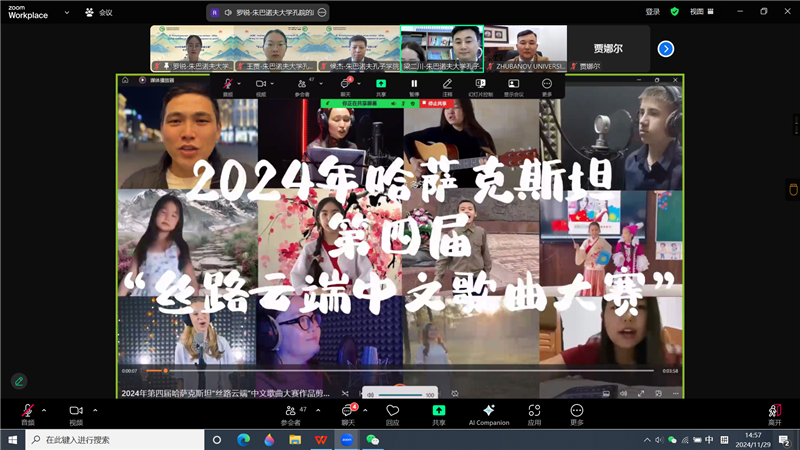Expand video options arrow beside bottom camera
Image resolution: width=800 pixels, height=450 pixels.
point(95,409)
